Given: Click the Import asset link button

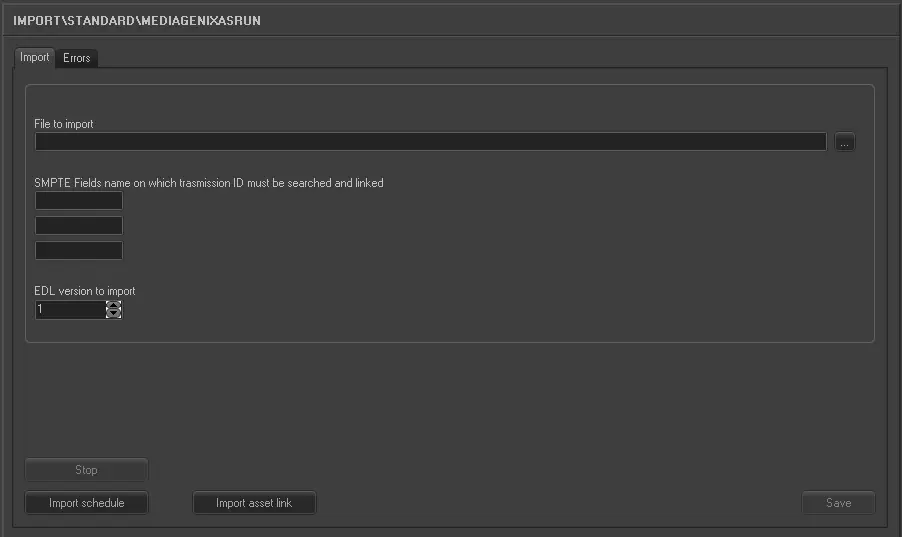Looking at the screenshot, I should tap(254, 503).
